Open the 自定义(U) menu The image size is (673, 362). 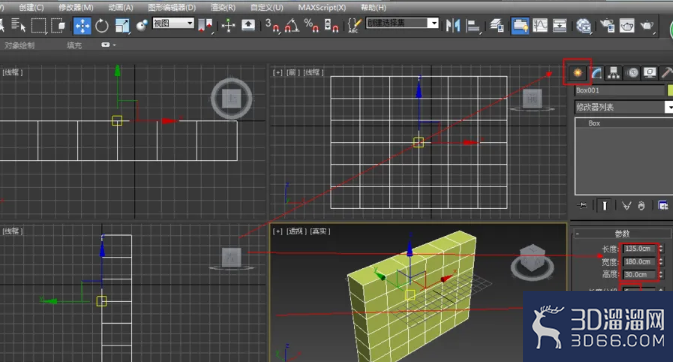(x=267, y=7)
